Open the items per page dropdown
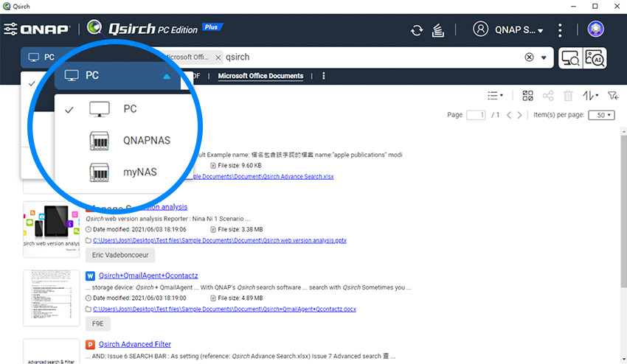 pyautogui.click(x=604, y=115)
